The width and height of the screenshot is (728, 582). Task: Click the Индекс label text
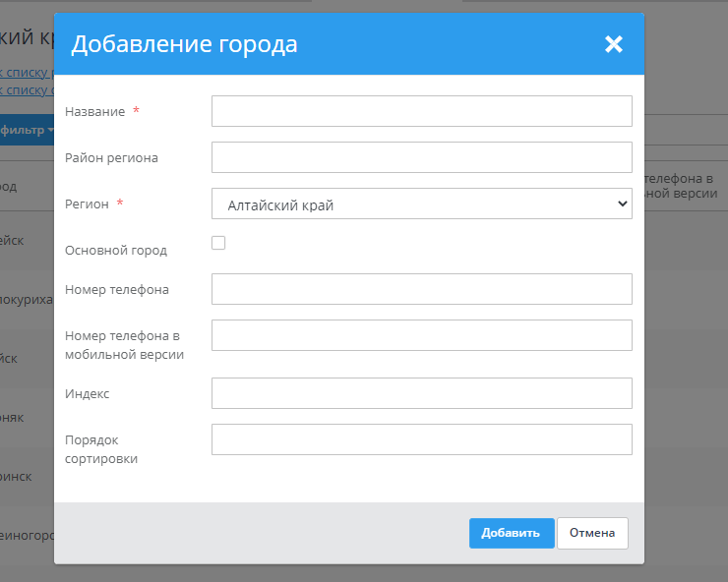pos(88,393)
